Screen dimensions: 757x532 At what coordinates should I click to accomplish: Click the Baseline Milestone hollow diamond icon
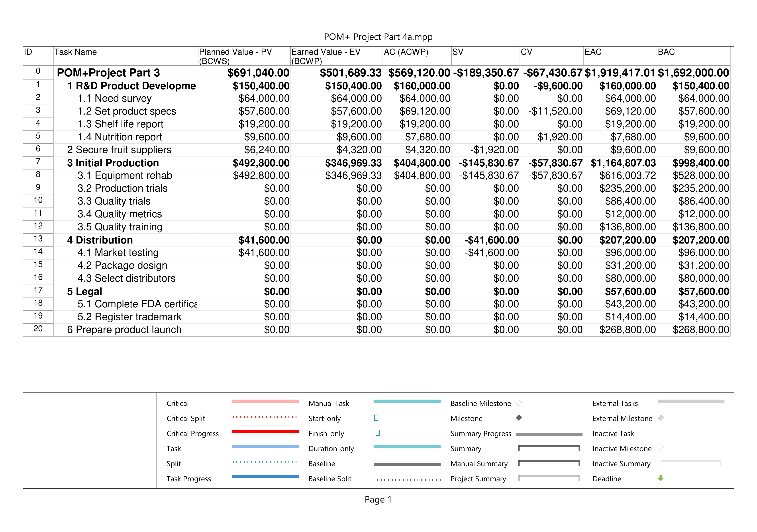click(519, 403)
